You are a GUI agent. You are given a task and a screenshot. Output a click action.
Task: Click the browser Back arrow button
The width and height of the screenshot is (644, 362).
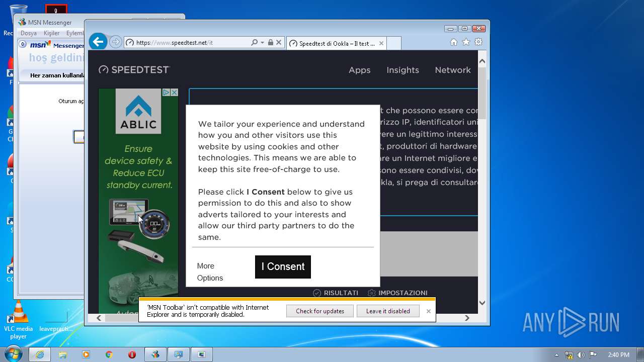[x=99, y=42]
